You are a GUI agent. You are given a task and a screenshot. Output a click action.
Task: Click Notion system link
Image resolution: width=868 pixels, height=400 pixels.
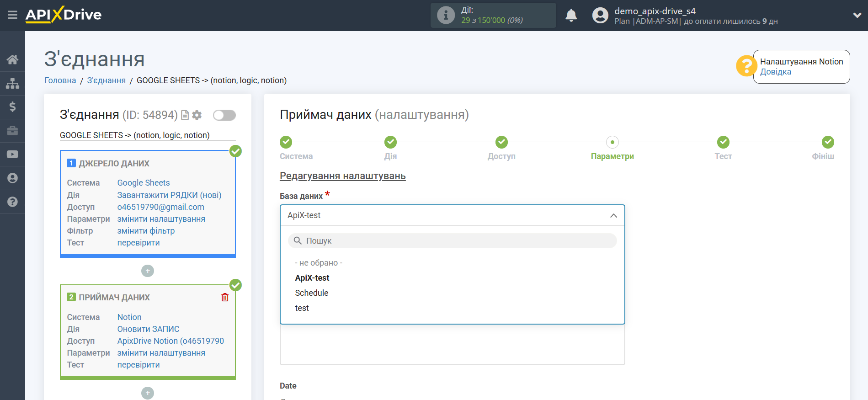coord(129,317)
